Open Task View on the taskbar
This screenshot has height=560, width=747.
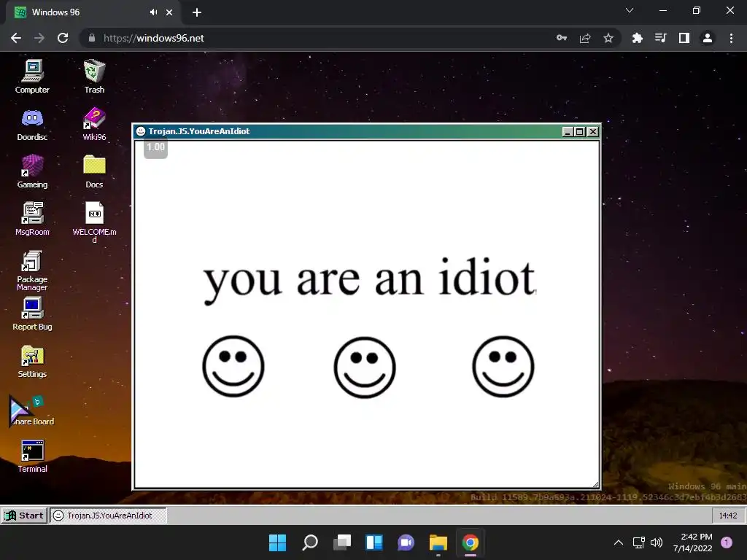(x=342, y=542)
